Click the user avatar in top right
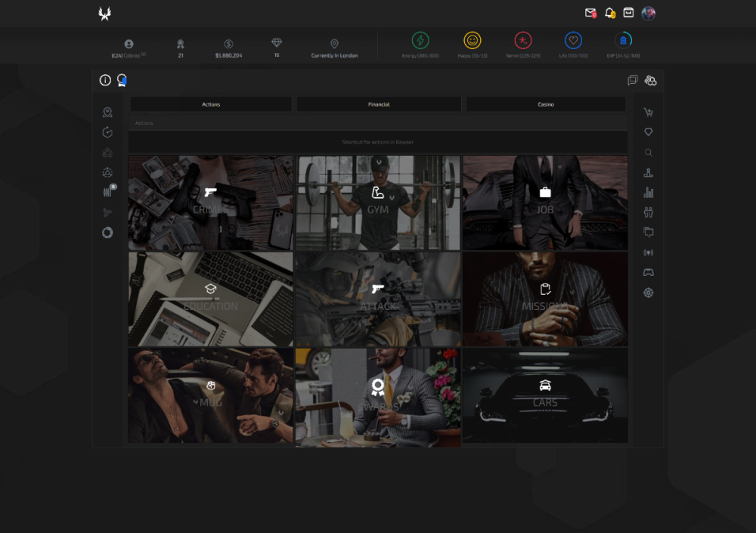The width and height of the screenshot is (756, 533). [648, 13]
